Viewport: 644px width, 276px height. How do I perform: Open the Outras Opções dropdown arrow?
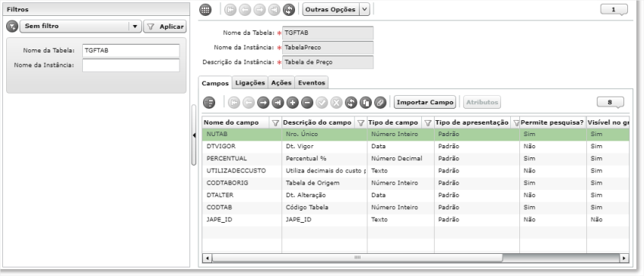[x=364, y=9]
